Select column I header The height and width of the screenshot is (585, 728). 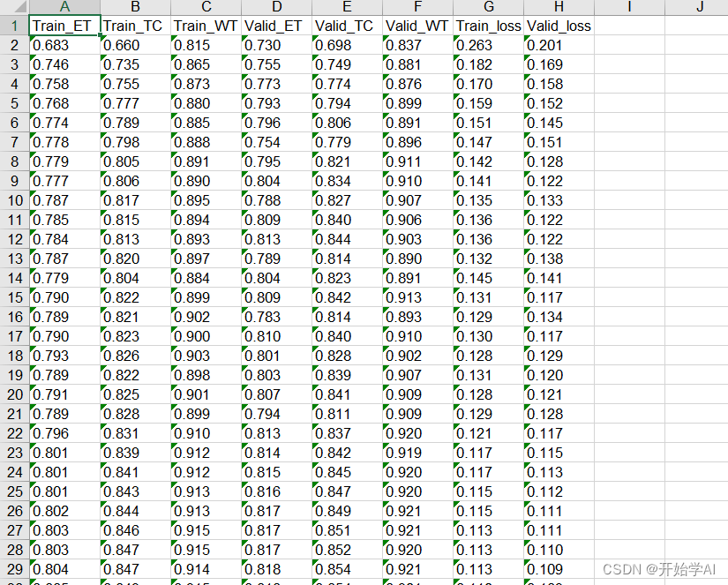pyautogui.click(x=629, y=7)
